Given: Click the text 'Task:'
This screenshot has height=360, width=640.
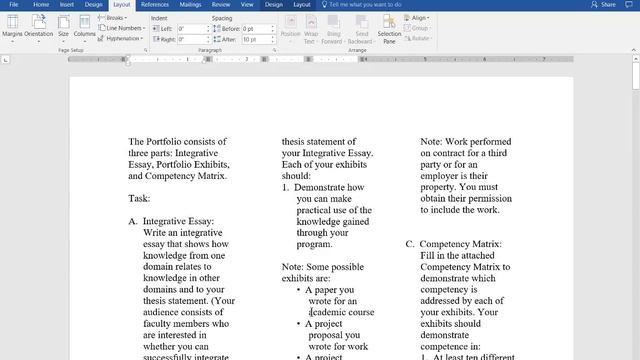Looking at the screenshot, I should pyautogui.click(x=139, y=198).
